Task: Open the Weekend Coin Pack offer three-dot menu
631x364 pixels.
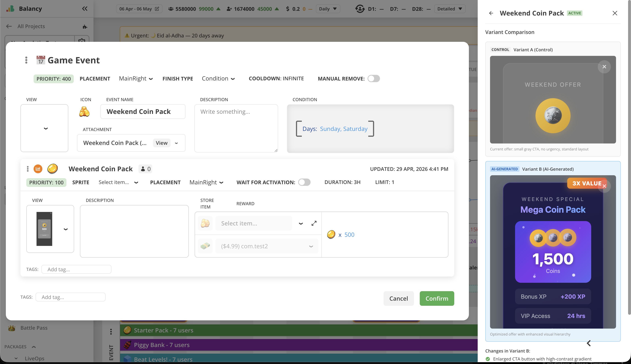Action: coord(28,169)
